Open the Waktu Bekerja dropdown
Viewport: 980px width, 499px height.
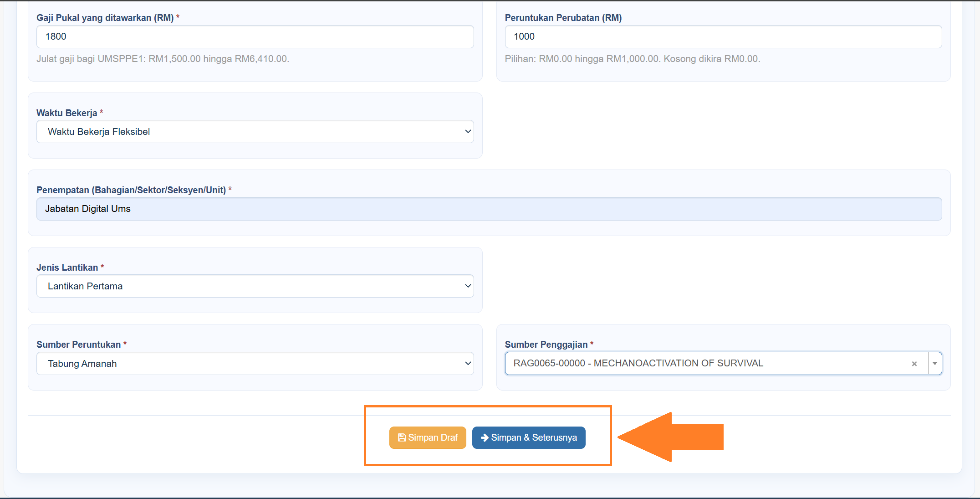255,132
